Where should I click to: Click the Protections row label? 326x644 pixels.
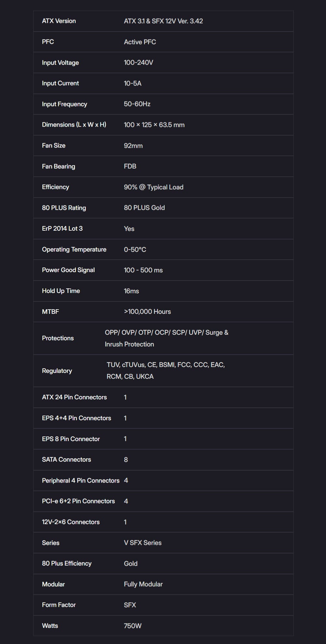click(58, 338)
